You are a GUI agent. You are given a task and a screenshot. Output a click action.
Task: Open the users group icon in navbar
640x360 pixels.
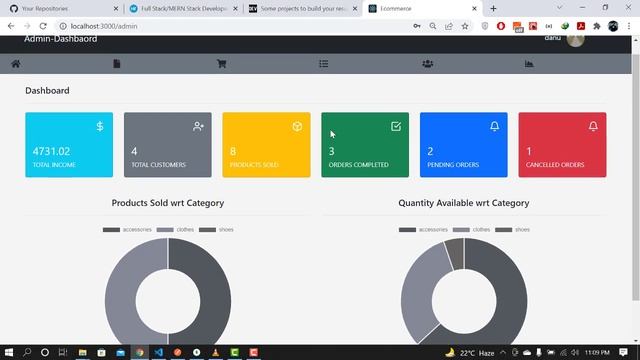(427, 64)
